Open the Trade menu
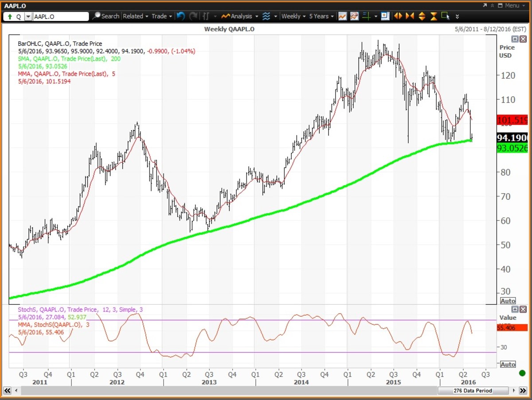 point(162,16)
